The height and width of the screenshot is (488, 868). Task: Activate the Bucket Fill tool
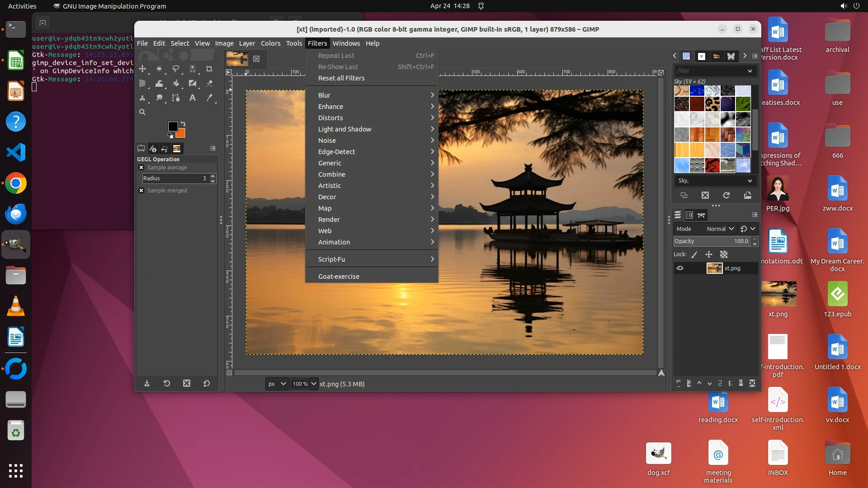click(x=176, y=83)
